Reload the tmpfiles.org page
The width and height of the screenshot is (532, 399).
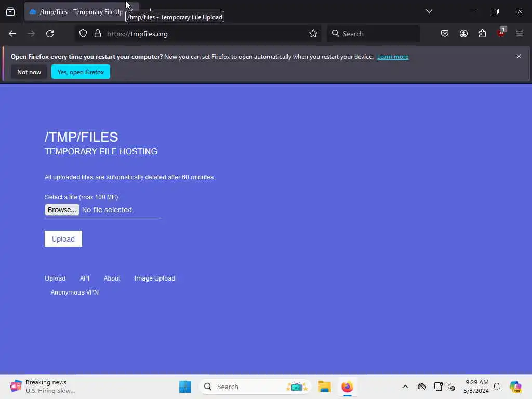(50, 34)
